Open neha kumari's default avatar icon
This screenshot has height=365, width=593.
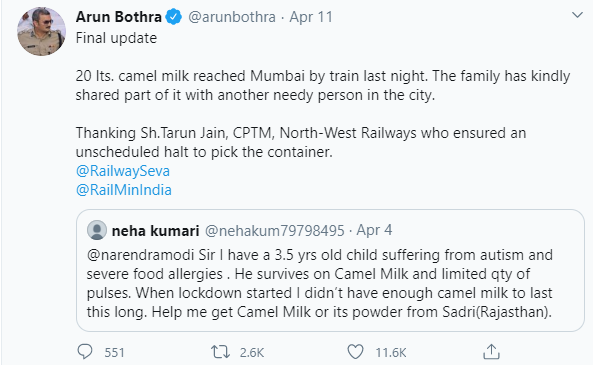(x=97, y=230)
